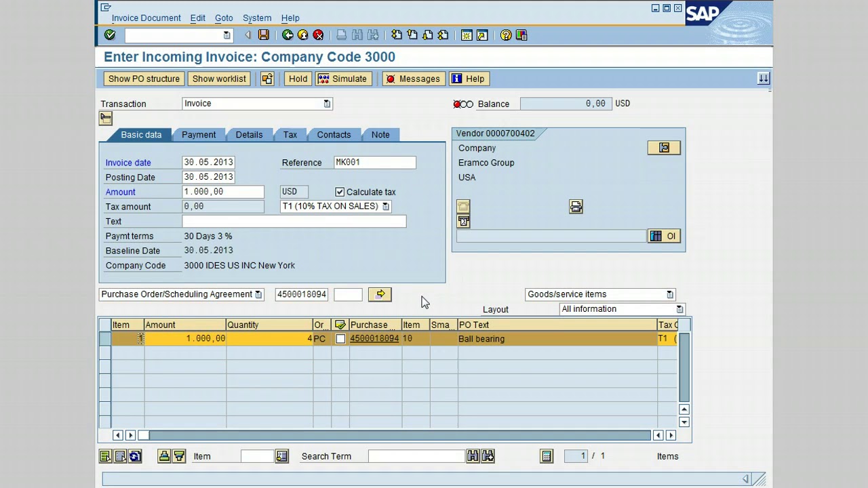The width and height of the screenshot is (868, 488).
Task: Open the System menu
Action: point(257,18)
